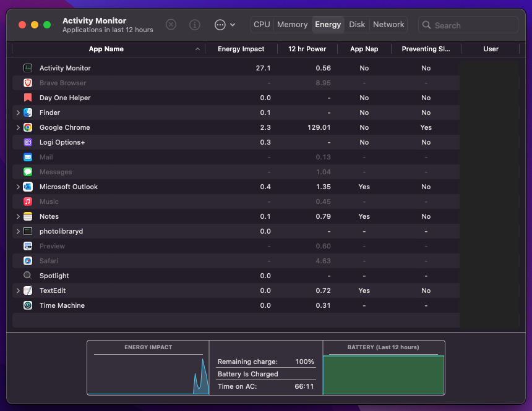
Task: Sort by the Preventing Sleep column header
Action: pyautogui.click(x=426, y=49)
